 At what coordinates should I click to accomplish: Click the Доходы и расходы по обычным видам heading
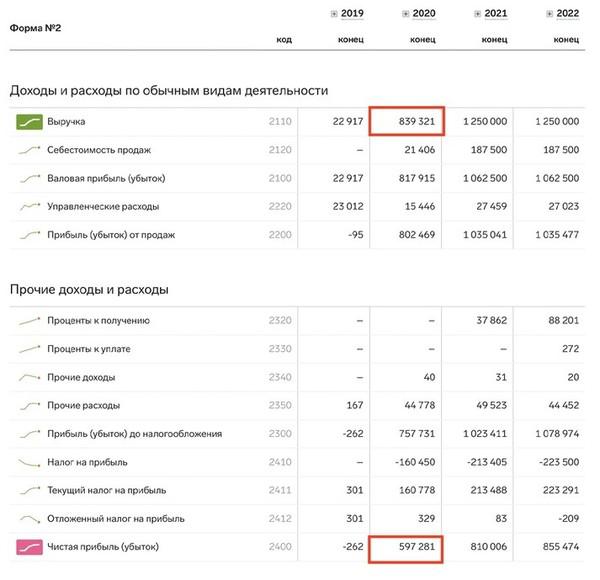pyautogui.click(x=169, y=91)
